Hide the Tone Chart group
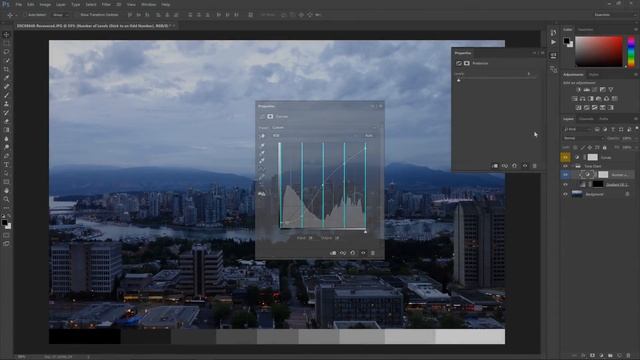 565,166
